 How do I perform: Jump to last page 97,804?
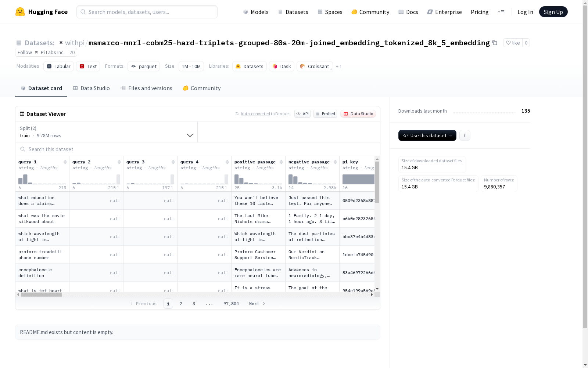231,304
